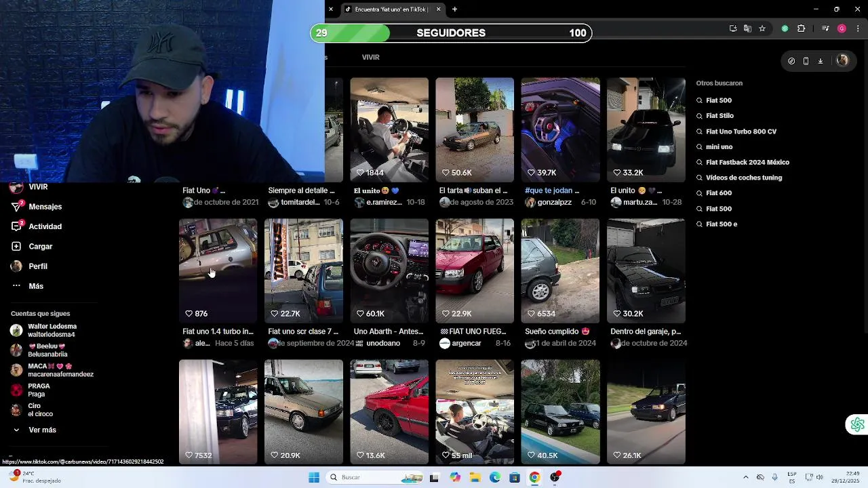The width and height of the screenshot is (868, 488).
Task: Open the video thumbnail with 39.7K likes
Action: tap(560, 129)
